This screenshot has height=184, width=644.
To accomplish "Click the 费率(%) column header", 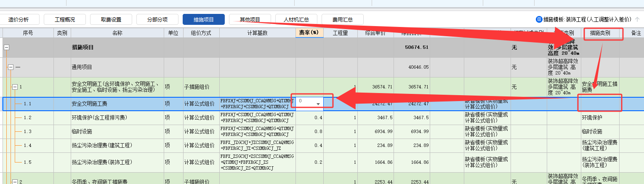I will click(309, 33).
